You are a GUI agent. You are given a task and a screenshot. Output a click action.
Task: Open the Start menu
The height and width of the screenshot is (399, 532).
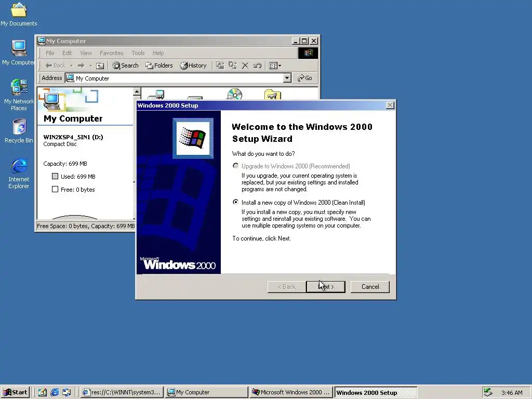point(15,392)
